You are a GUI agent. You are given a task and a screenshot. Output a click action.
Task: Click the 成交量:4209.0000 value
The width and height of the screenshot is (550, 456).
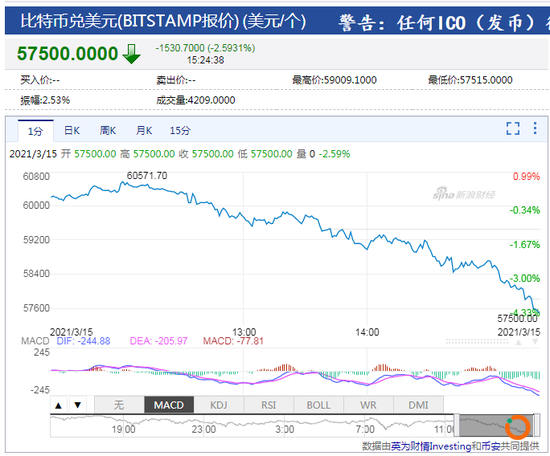[196, 100]
